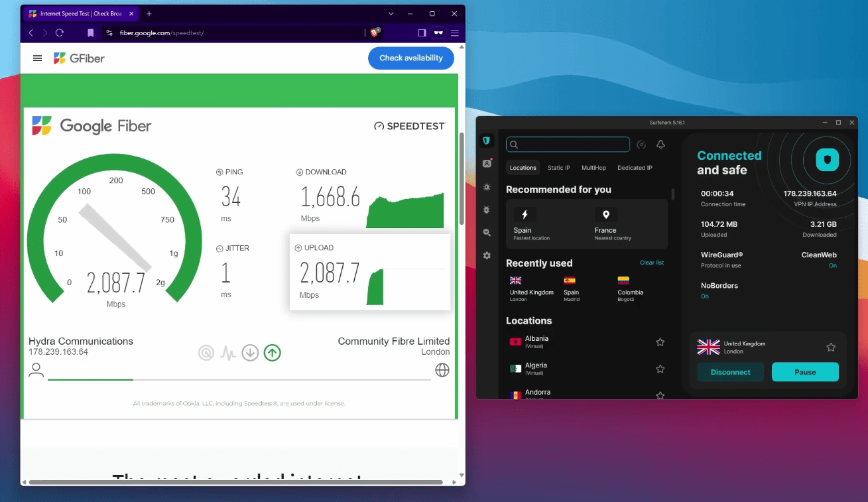Click the bookmark icon in the browser toolbar
This screenshot has height=502, width=868.
pos(91,32)
